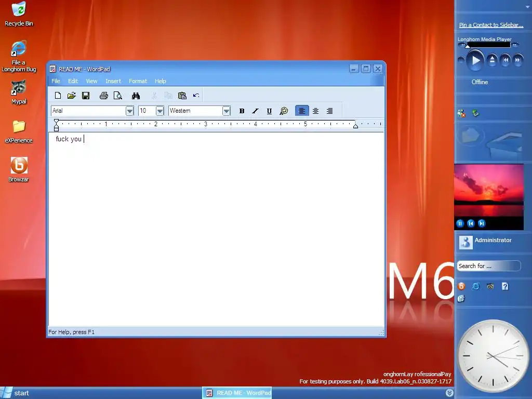This screenshot has width=532, height=399.
Task: Go to previous slideshow picture
Action: pos(471,223)
